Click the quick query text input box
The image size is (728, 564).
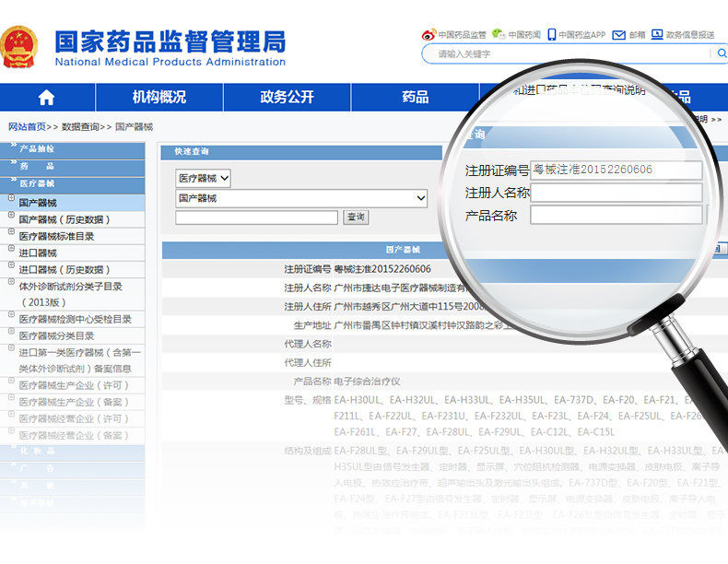coord(256,217)
